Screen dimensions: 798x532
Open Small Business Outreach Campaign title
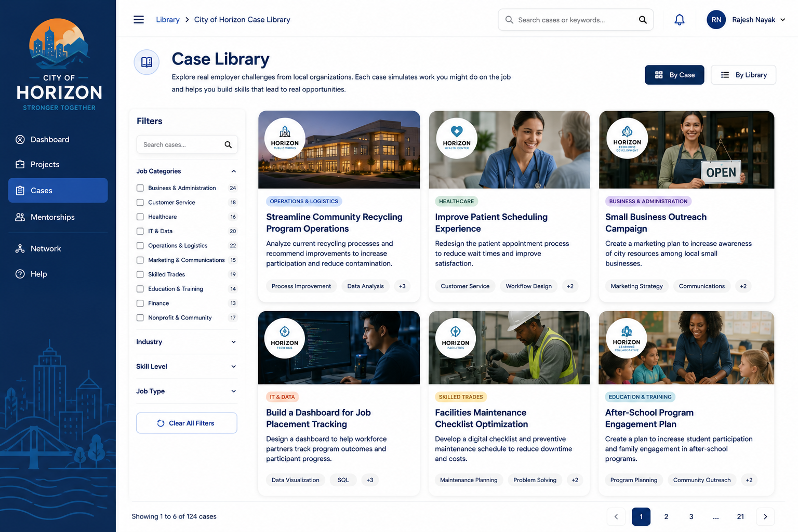pyautogui.click(x=656, y=223)
